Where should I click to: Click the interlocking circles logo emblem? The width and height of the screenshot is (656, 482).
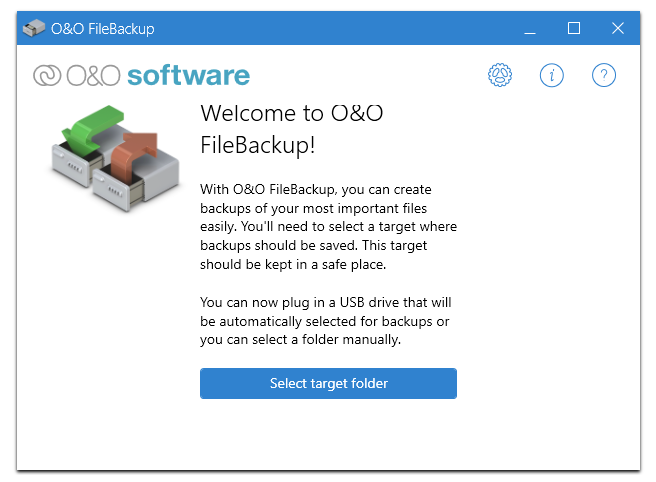tap(47, 76)
